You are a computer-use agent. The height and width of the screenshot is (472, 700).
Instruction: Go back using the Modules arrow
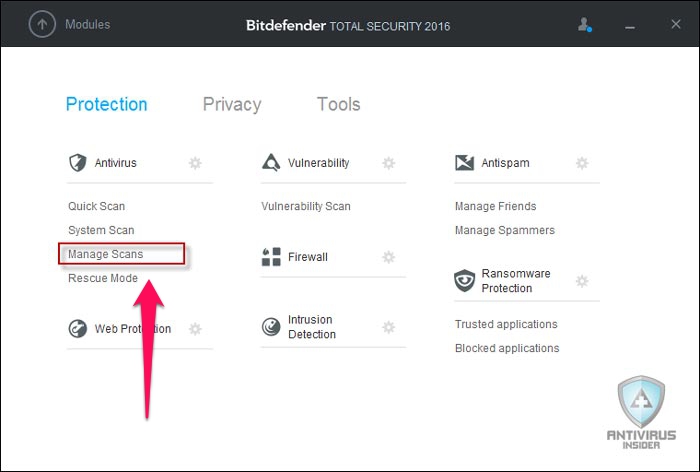(x=42, y=24)
